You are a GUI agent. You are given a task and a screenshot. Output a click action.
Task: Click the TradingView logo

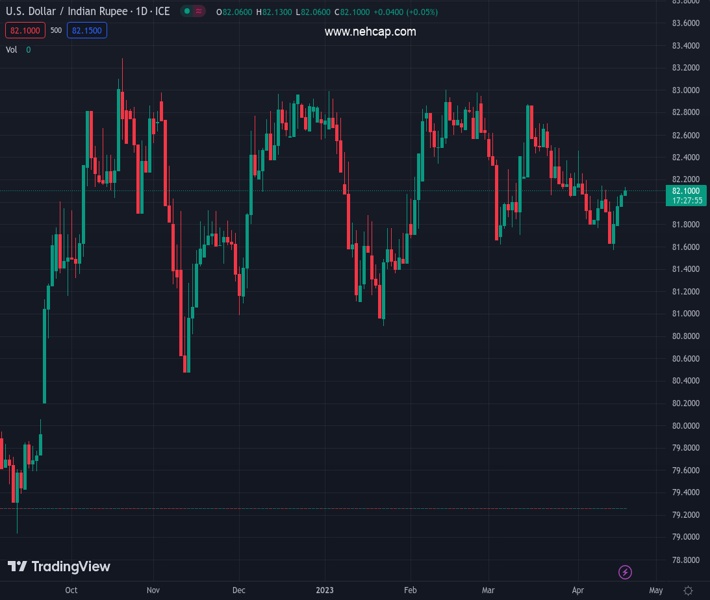coord(58,567)
